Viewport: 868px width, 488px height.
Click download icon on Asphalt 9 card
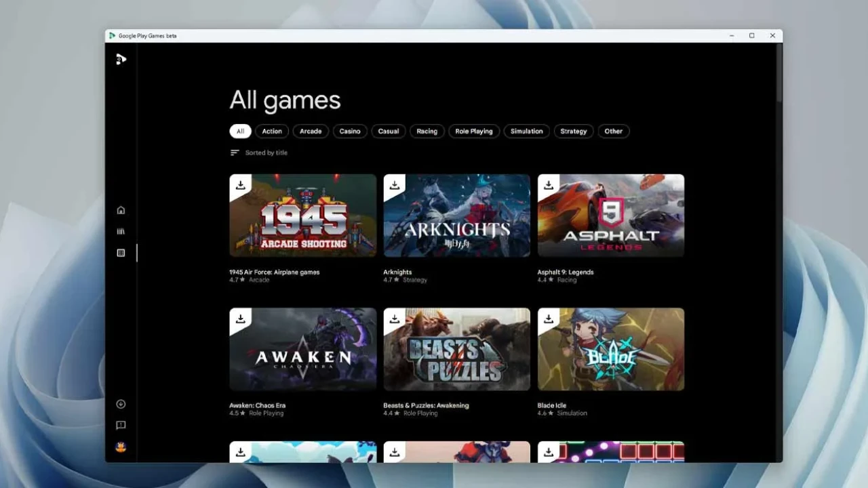click(549, 185)
